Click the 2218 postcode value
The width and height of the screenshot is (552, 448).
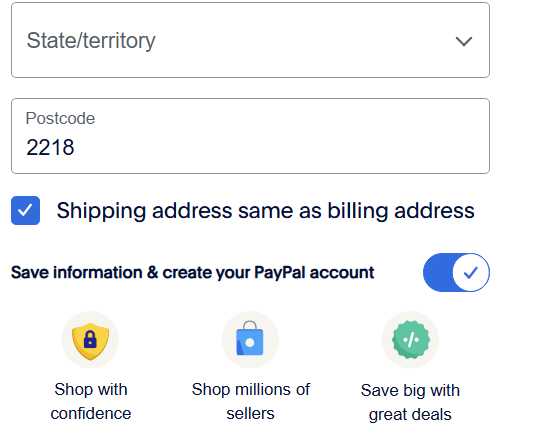pos(50,147)
